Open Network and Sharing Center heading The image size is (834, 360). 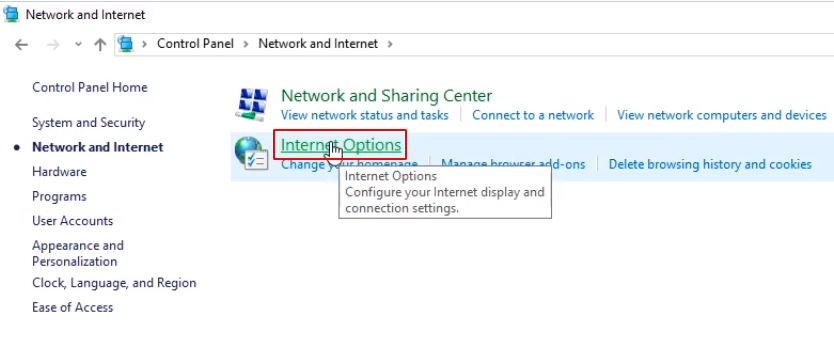tap(386, 96)
